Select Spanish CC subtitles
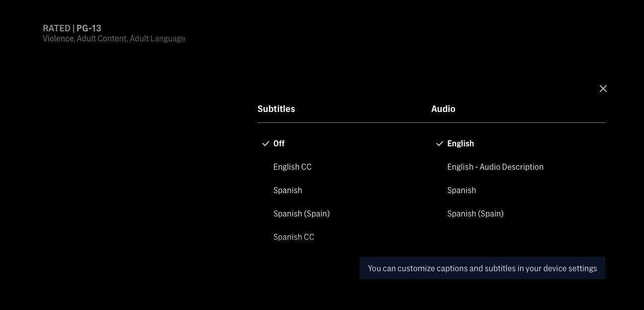This screenshot has width=644, height=310. pos(294,237)
